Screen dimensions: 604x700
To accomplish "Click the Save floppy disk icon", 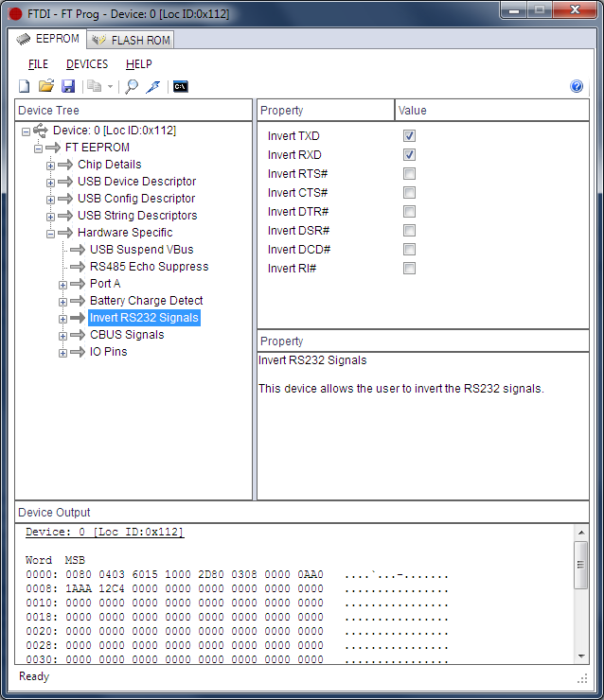I will [67, 86].
